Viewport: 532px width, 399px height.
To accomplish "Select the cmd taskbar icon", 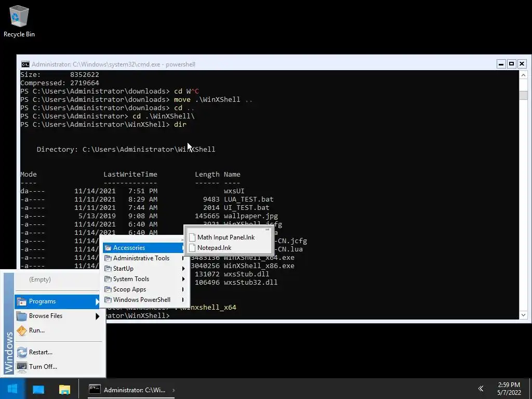I will click(x=95, y=390).
